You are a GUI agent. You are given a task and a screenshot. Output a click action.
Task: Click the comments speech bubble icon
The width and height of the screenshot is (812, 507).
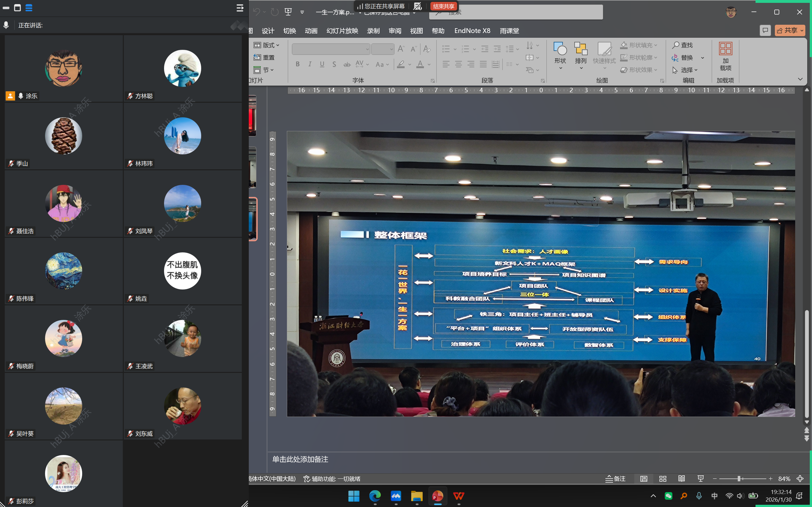coord(765,30)
